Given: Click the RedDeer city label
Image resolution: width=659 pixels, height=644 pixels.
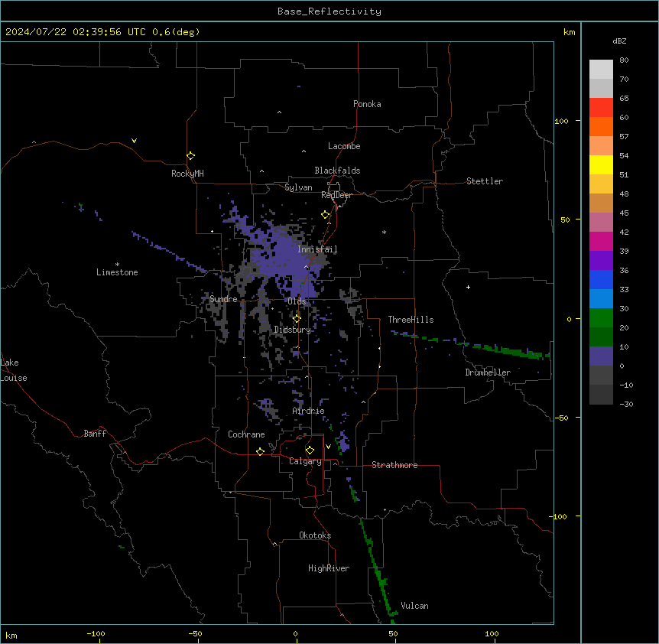Looking at the screenshot, I should (336, 195).
